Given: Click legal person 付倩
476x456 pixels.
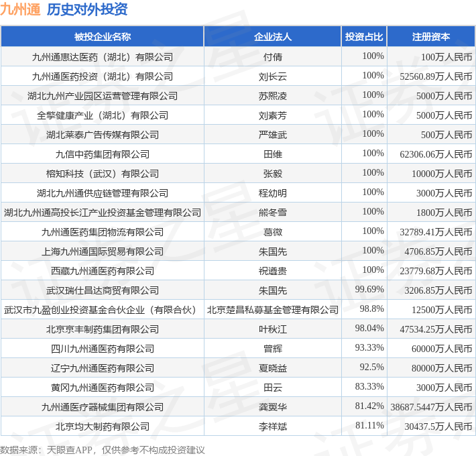Looking at the screenshot, I should [273, 57].
